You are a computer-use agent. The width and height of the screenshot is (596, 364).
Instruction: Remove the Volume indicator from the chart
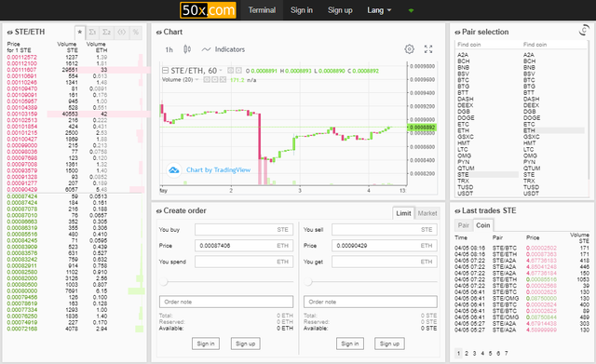pos(223,80)
